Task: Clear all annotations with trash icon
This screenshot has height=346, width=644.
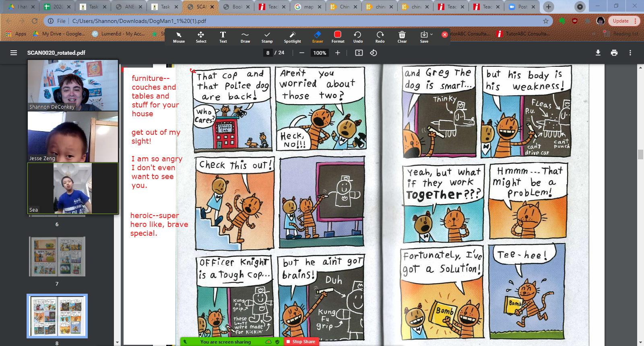Action: [x=402, y=37]
